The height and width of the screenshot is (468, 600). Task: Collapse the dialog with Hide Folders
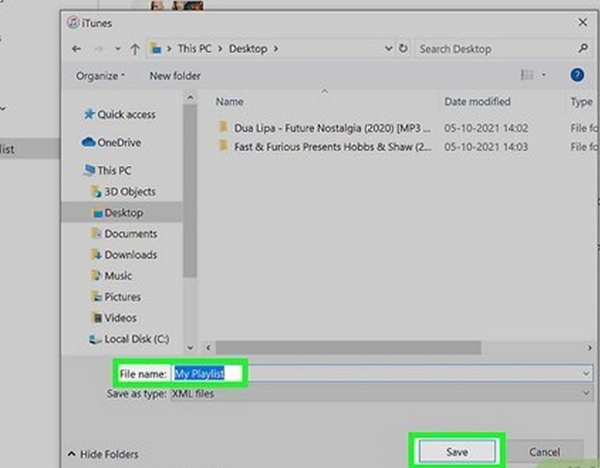(103, 454)
